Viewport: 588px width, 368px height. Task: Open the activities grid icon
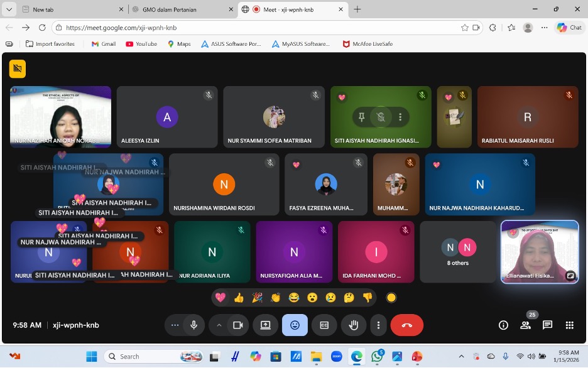pos(569,325)
